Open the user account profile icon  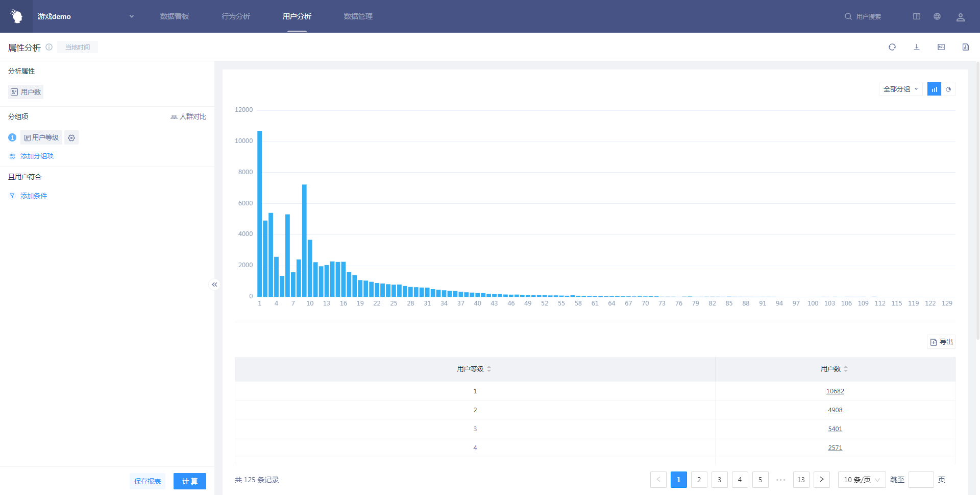coord(960,17)
